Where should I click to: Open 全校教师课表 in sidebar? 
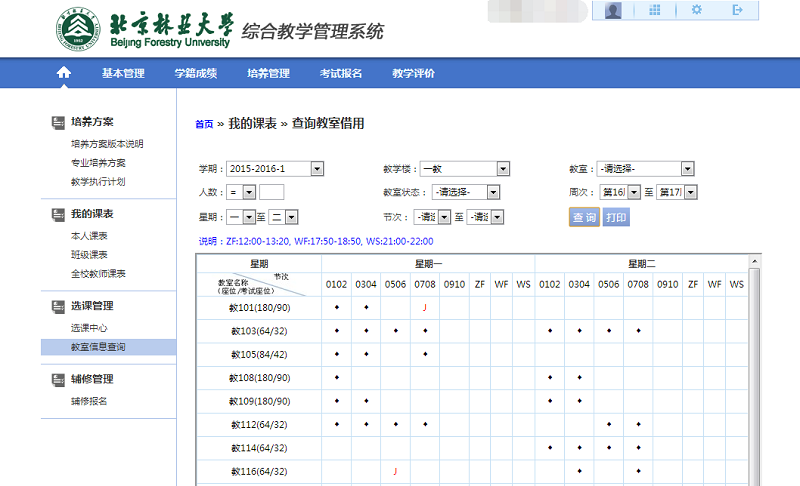tap(98, 273)
